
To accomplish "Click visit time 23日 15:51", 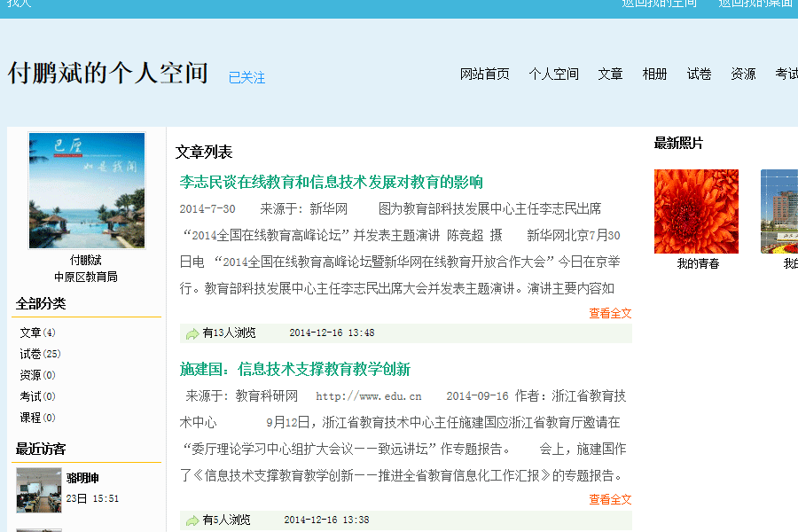I will [92, 499].
